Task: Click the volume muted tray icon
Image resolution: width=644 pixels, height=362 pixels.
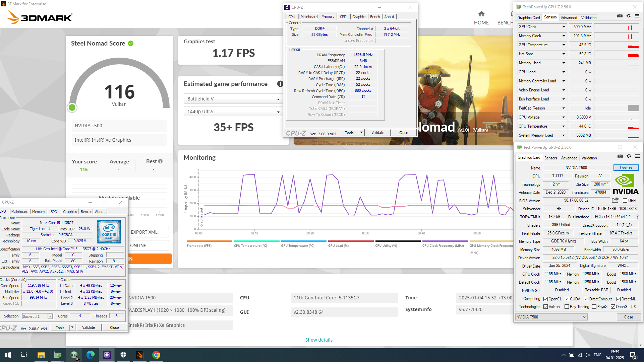Action: 587,355
